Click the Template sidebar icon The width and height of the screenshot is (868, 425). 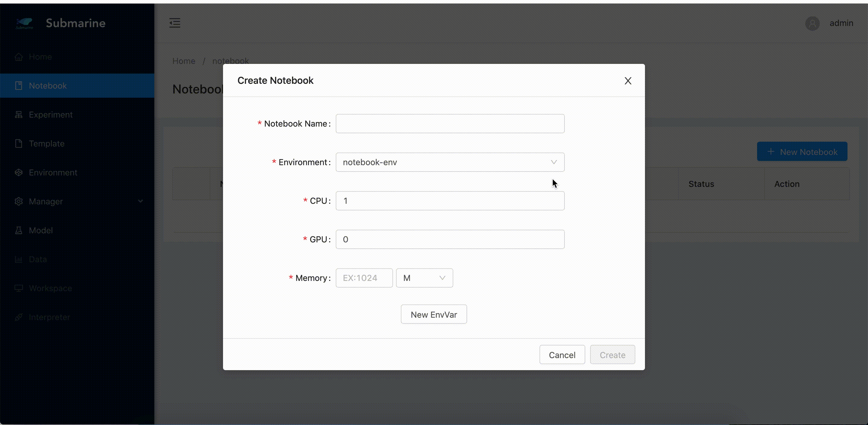coord(19,143)
